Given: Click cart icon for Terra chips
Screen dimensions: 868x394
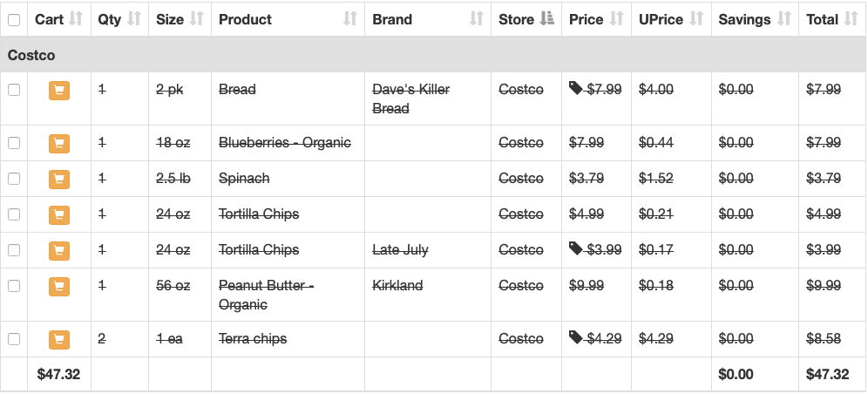Looking at the screenshot, I should click(x=59, y=339).
